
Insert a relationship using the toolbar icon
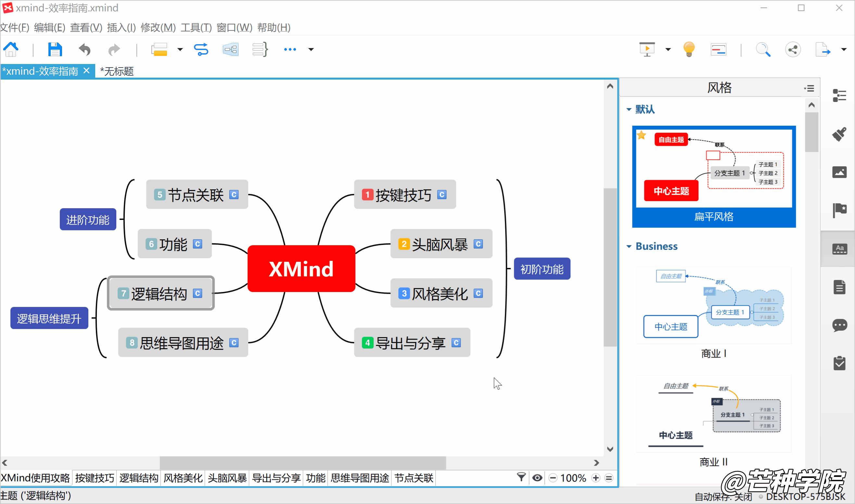coord(201,50)
